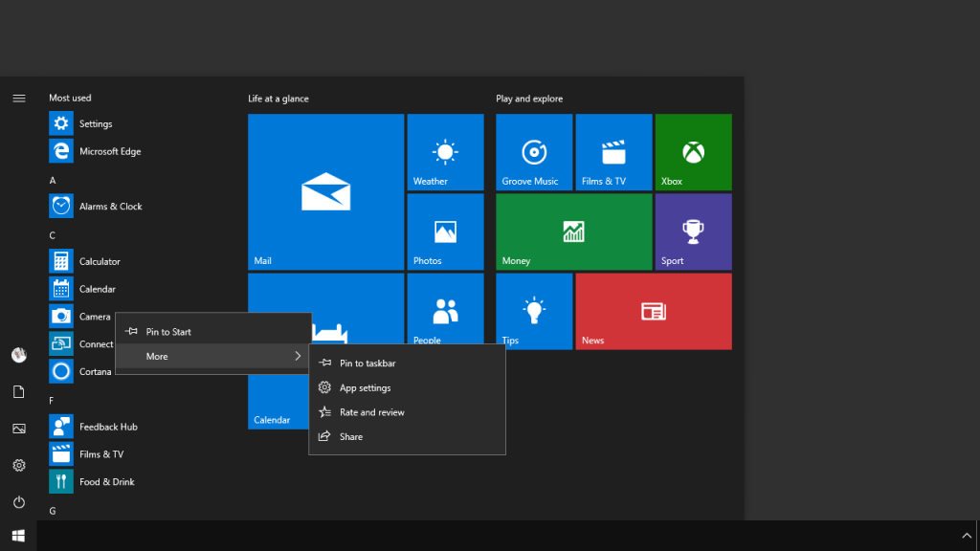Jump to letter F section header
The height and width of the screenshot is (551, 980).
click(x=52, y=401)
